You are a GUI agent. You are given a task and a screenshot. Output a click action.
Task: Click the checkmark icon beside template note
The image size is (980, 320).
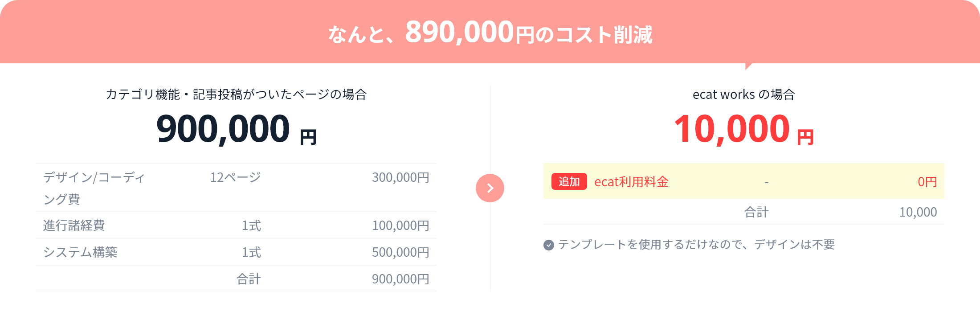click(x=549, y=245)
